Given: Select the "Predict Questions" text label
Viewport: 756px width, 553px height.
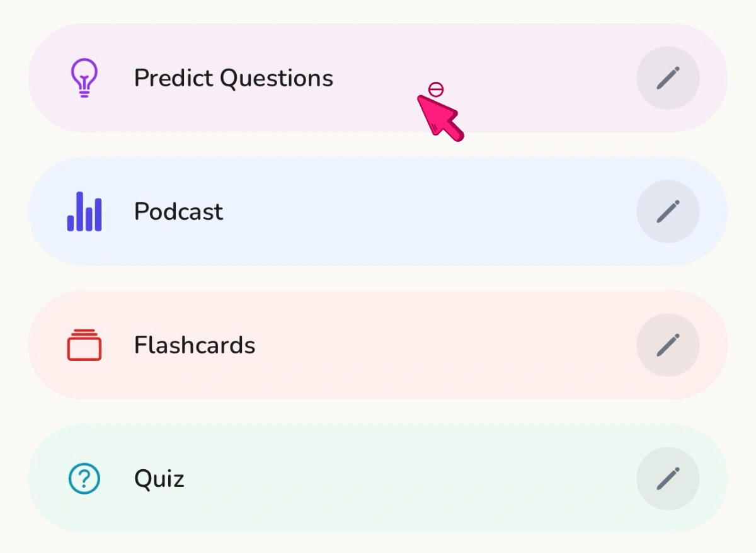Looking at the screenshot, I should click(234, 78).
